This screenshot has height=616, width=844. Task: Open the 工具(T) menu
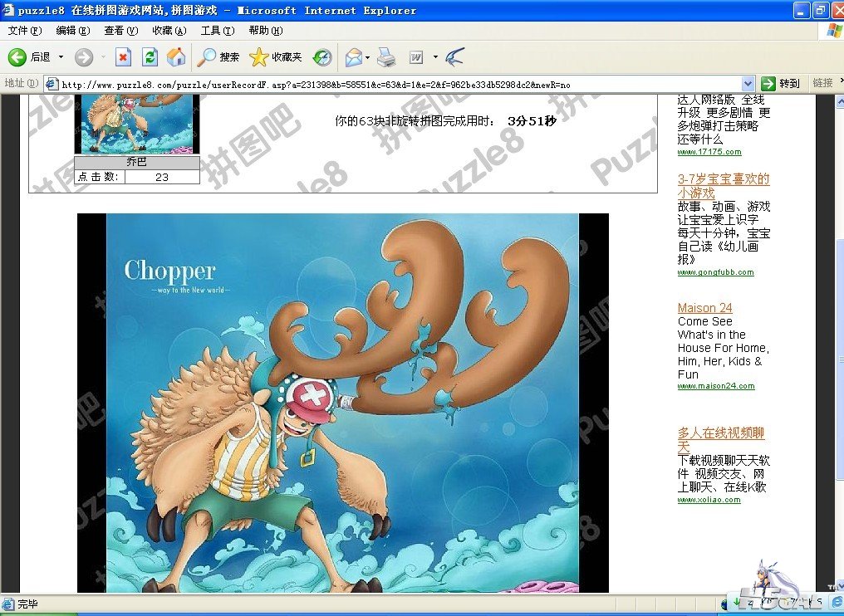pyautogui.click(x=217, y=31)
